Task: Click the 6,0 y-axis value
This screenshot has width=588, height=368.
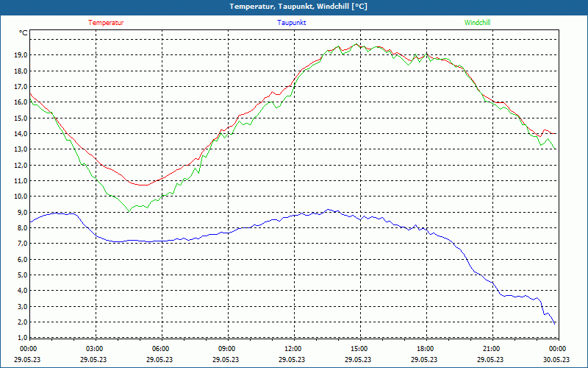Action: (22, 260)
